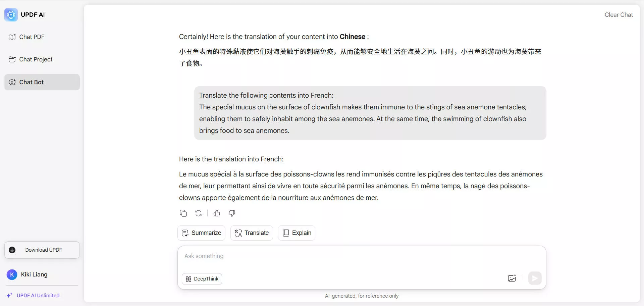Clear the current chat
The width and height of the screenshot is (644, 306).
point(619,15)
